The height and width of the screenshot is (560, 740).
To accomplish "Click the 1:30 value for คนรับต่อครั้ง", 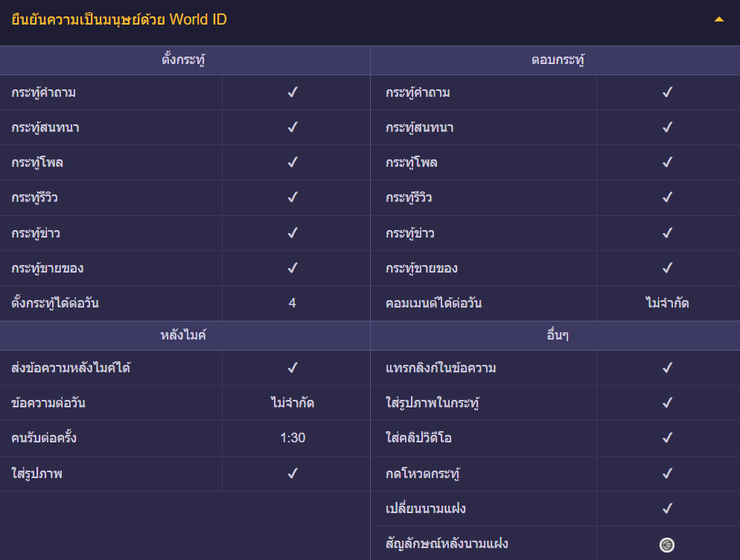I will click(x=293, y=438).
